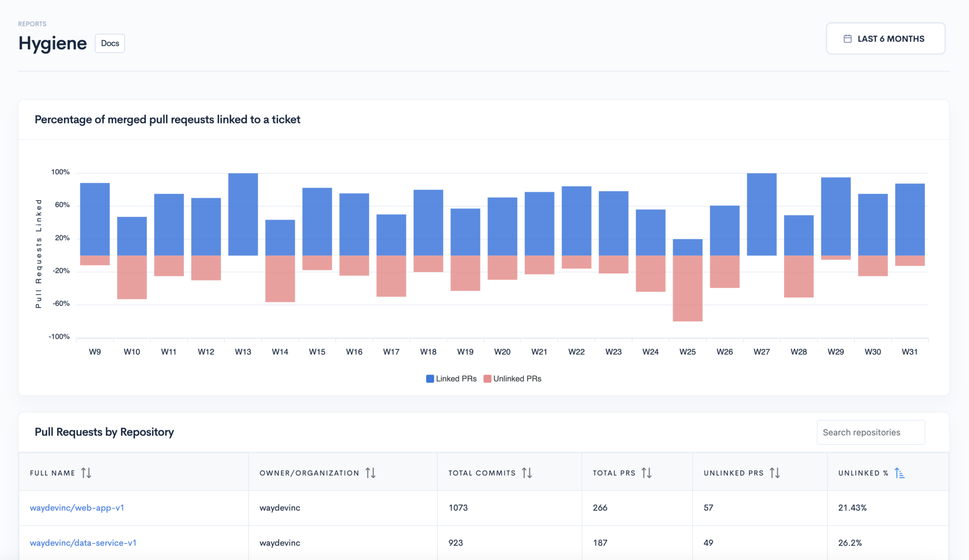Click the sort arrows next to TOTAL COMMITS
969x560 pixels.
tap(527, 472)
